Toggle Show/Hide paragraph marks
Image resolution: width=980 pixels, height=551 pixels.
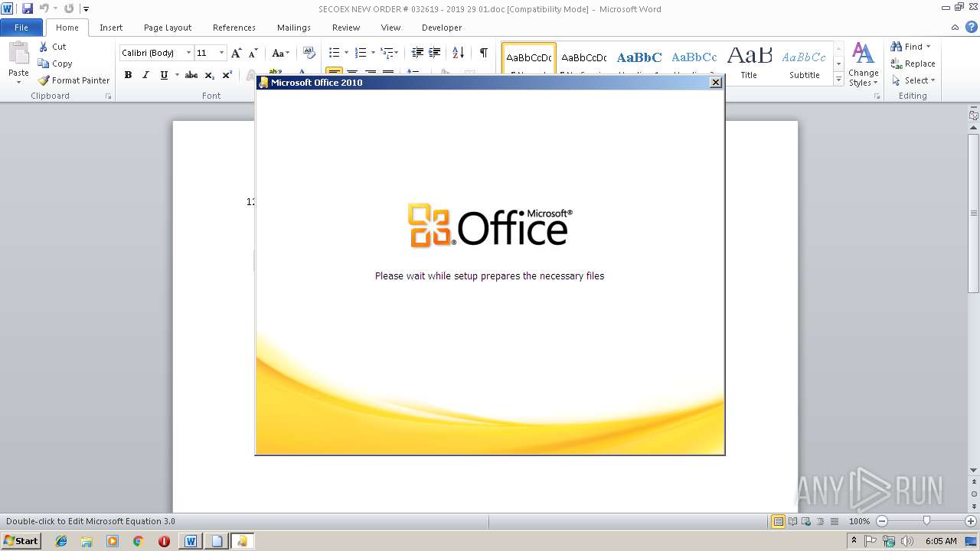coord(483,53)
